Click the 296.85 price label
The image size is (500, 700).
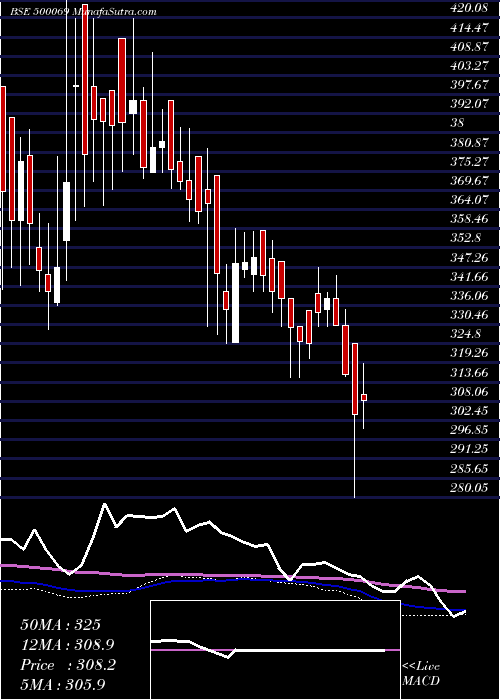(x=469, y=429)
